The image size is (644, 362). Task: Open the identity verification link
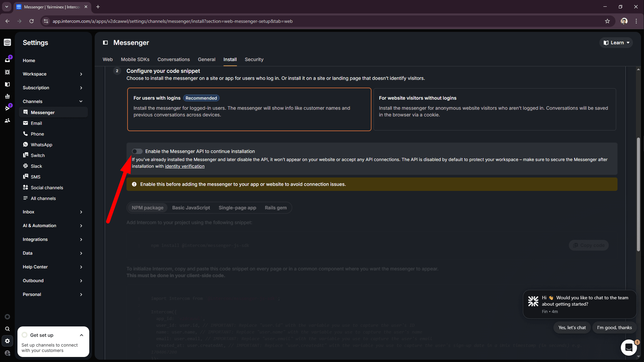click(185, 166)
